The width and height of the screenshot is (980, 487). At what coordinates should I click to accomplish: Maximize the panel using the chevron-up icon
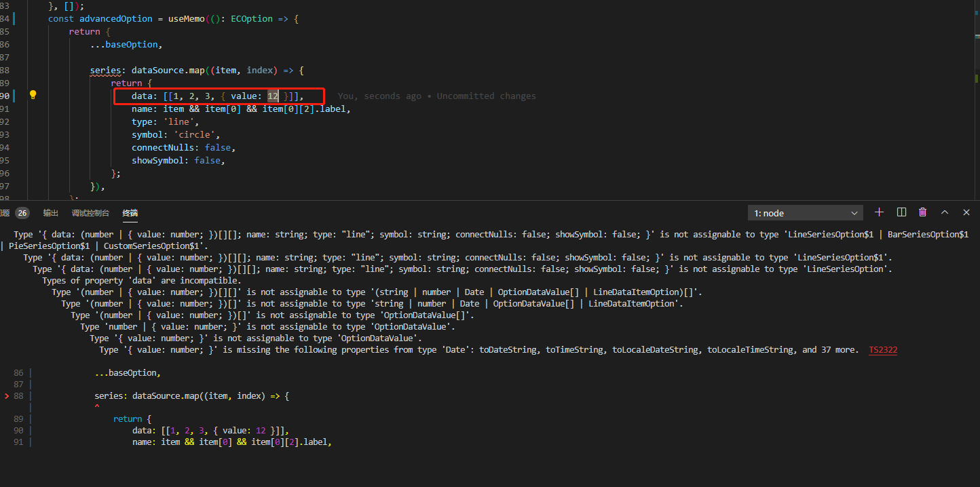[x=944, y=212]
